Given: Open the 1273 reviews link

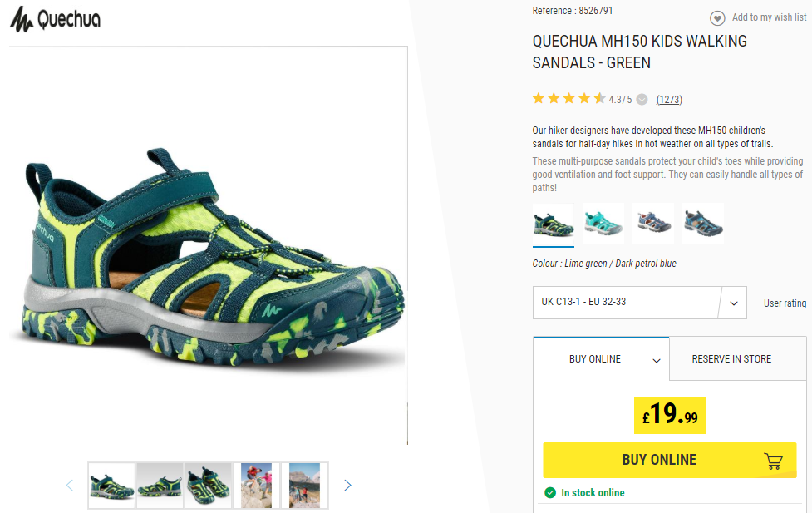Looking at the screenshot, I should tap(669, 100).
